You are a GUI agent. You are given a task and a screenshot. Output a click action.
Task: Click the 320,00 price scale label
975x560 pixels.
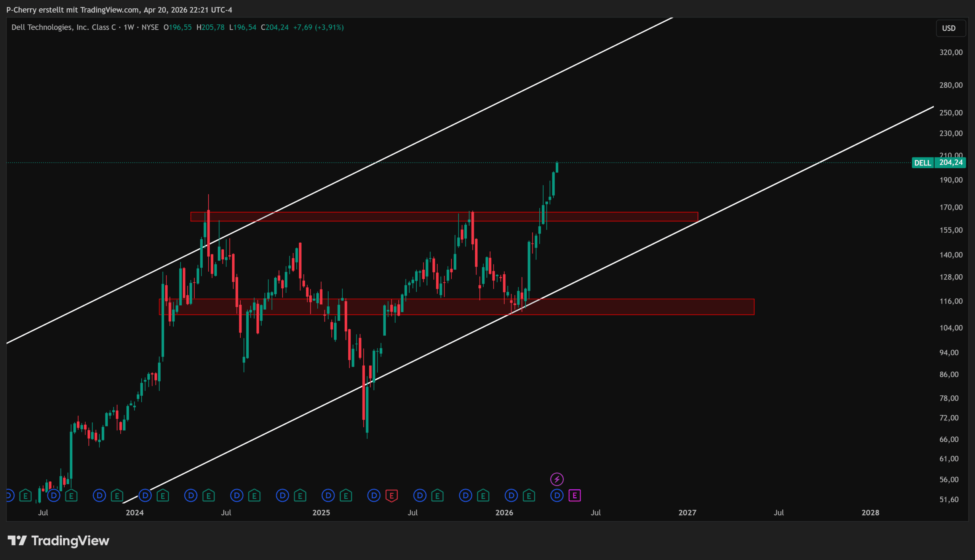pos(951,52)
